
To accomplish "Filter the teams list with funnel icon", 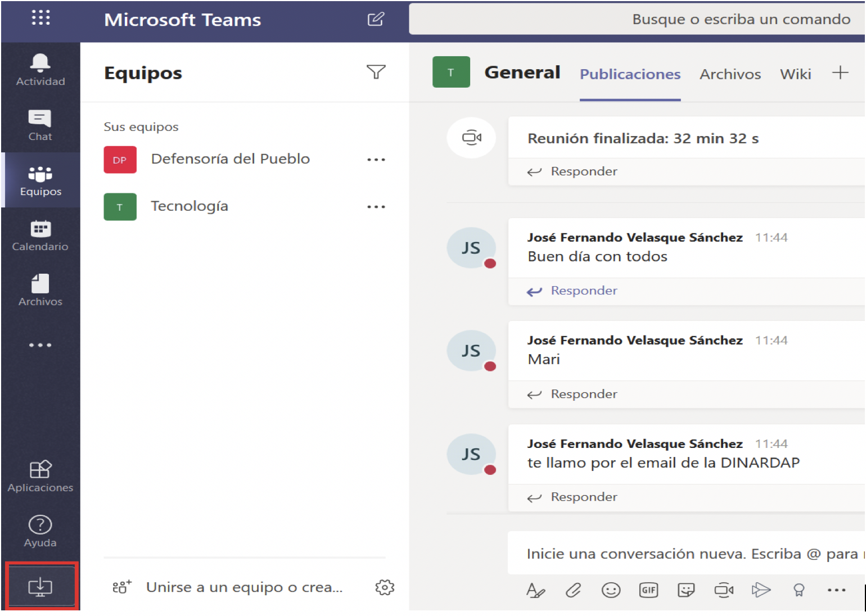I will (376, 72).
